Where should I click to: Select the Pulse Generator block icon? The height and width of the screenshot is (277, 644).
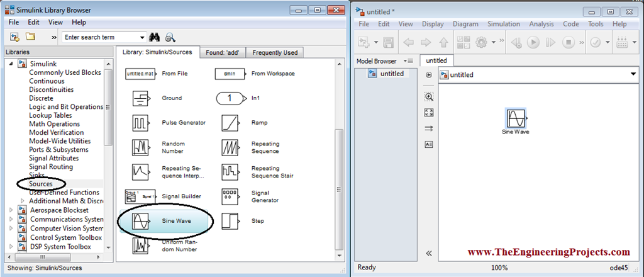coord(140,123)
